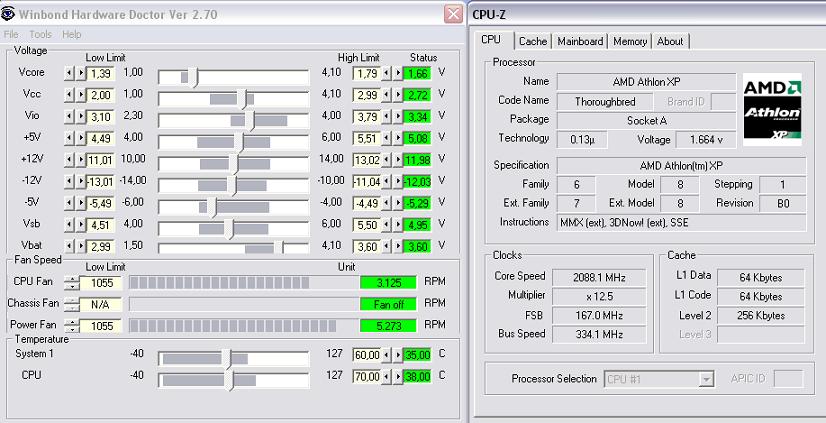Screen dimensions: 826x423
Task: Click the Code Name value Thoroughbred
Action: [605, 102]
